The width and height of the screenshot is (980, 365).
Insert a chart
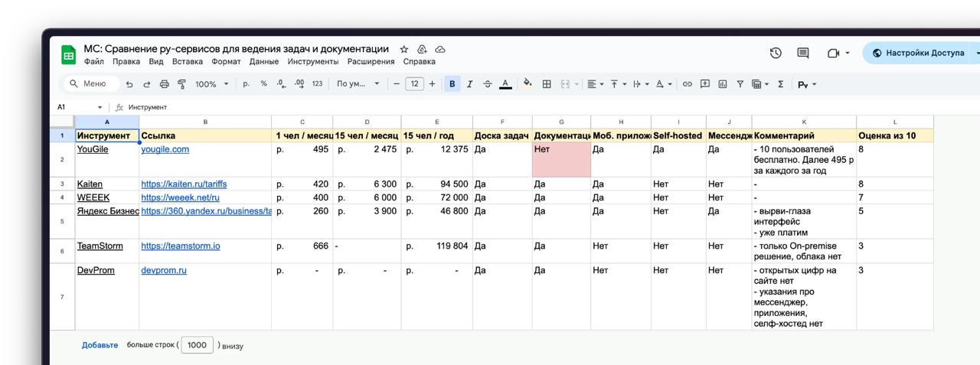[x=722, y=84]
